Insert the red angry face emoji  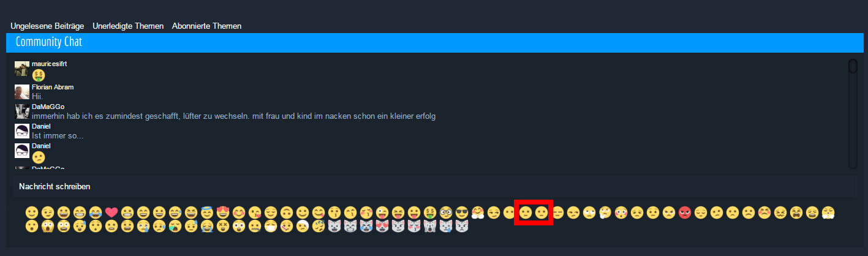tap(685, 213)
